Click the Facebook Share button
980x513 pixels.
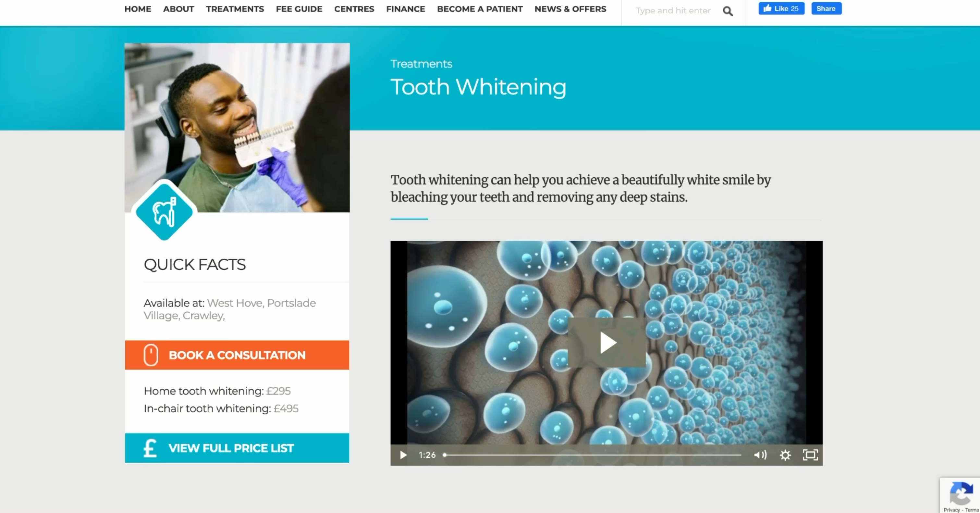pyautogui.click(x=826, y=8)
